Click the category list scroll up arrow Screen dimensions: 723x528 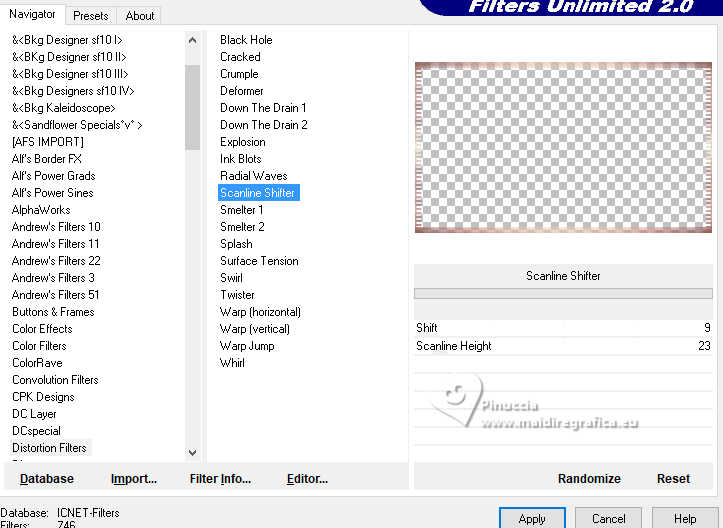(x=192, y=41)
